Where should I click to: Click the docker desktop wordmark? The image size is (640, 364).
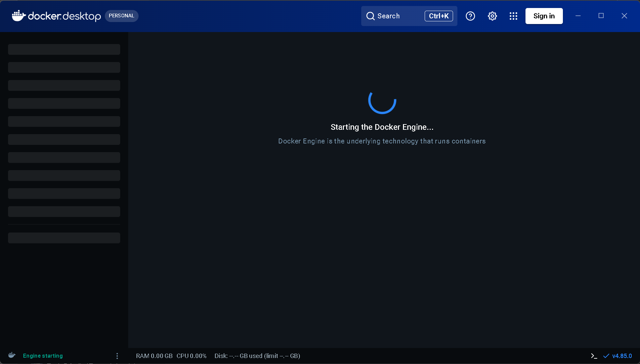tap(64, 16)
